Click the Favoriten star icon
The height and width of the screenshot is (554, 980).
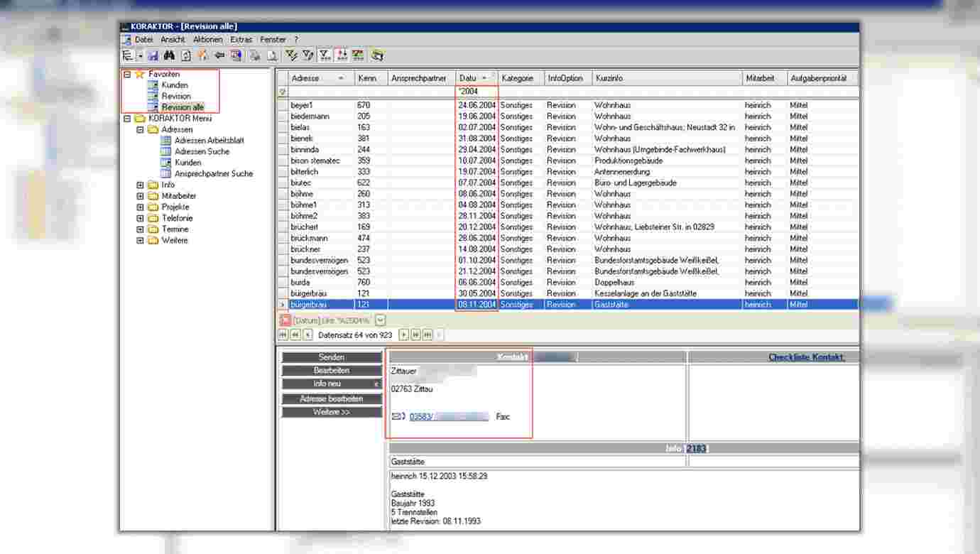[139, 74]
